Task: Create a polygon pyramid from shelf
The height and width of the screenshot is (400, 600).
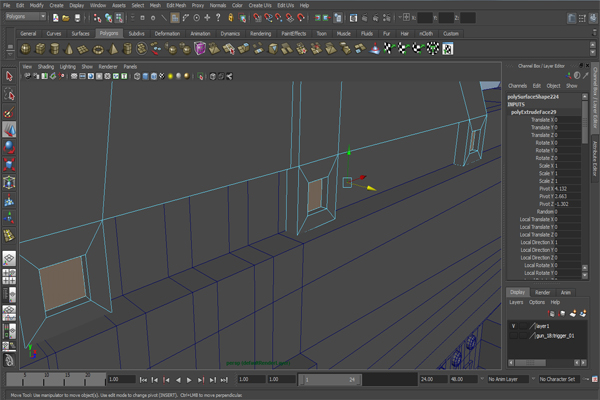Action: pyautogui.click(x=113, y=49)
